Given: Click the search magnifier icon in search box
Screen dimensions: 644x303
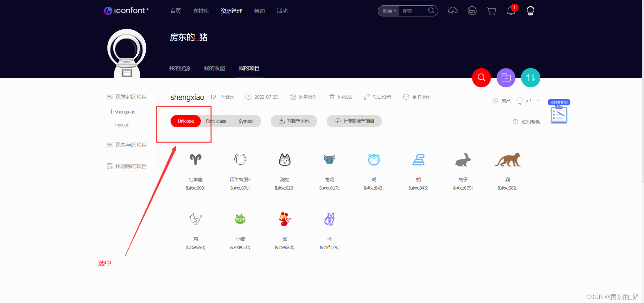Looking at the screenshot, I should click(431, 11).
